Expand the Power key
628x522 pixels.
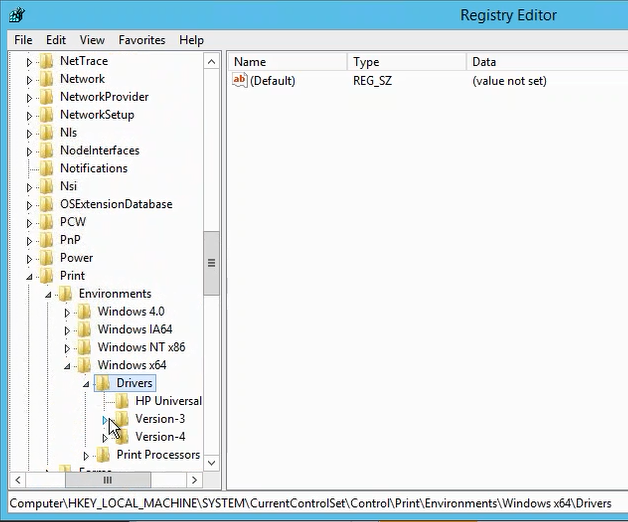tap(29, 259)
